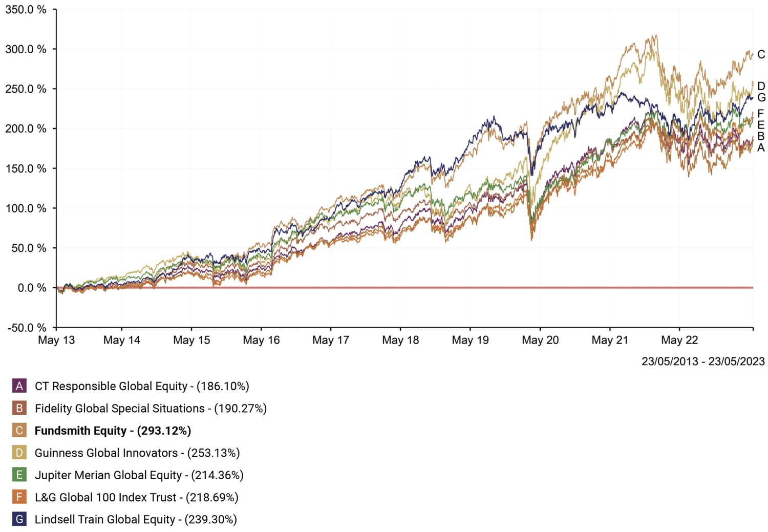Click the purple A legend swatch
Viewport: 768px width, 532px height.
(19, 386)
